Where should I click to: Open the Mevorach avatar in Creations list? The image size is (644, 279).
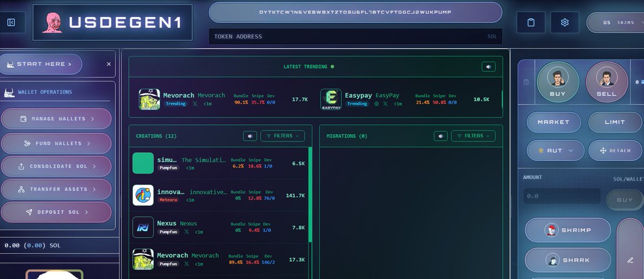tap(143, 259)
